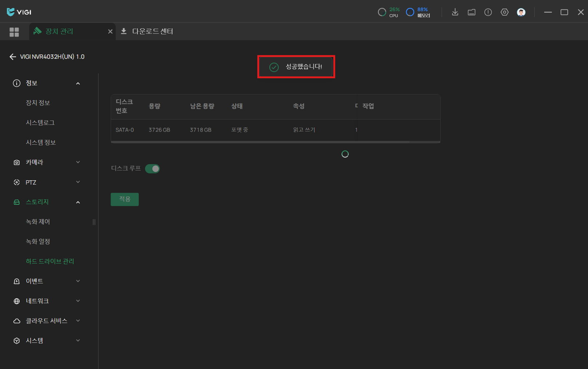Expand the PTZ menu section
Viewport: 588px width, 369px height.
[46, 182]
